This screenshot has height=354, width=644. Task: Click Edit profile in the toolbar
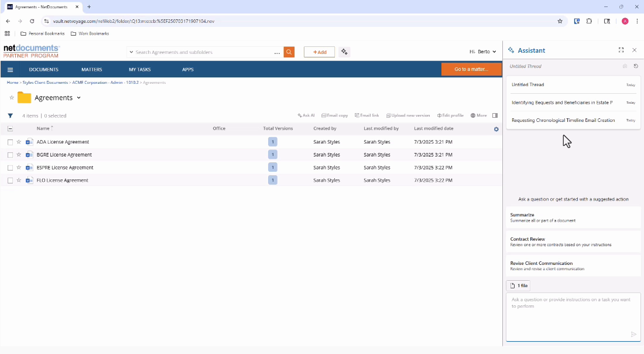pyautogui.click(x=450, y=115)
